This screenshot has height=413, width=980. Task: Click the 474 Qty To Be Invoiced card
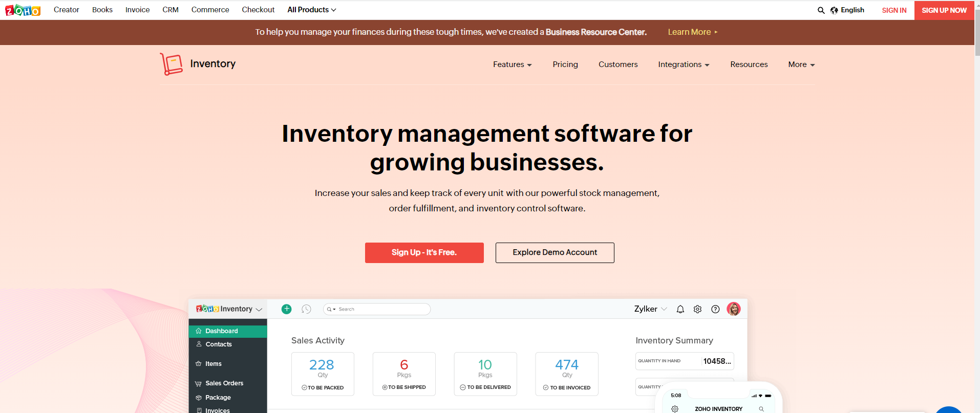pyautogui.click(x=567, y=374)
